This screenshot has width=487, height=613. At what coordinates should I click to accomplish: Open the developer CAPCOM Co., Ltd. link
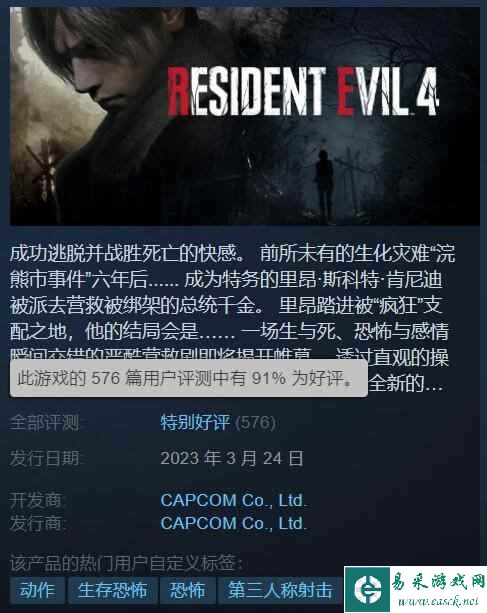pyautogui.click(x=233, y=500)
